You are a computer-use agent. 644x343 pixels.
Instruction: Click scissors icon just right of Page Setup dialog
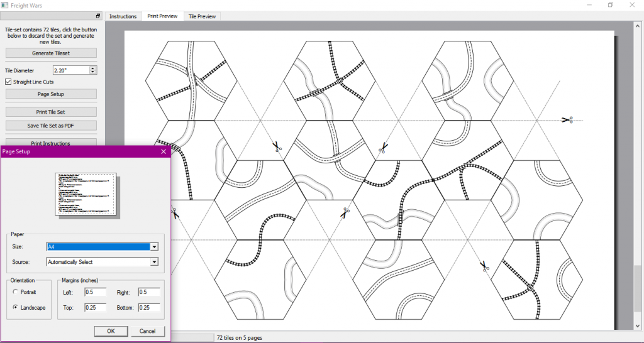(175, 214)
